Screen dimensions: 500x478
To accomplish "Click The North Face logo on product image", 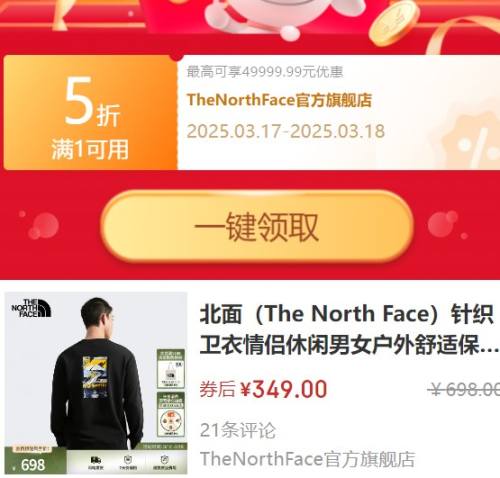I will click(x=31, y=308).
